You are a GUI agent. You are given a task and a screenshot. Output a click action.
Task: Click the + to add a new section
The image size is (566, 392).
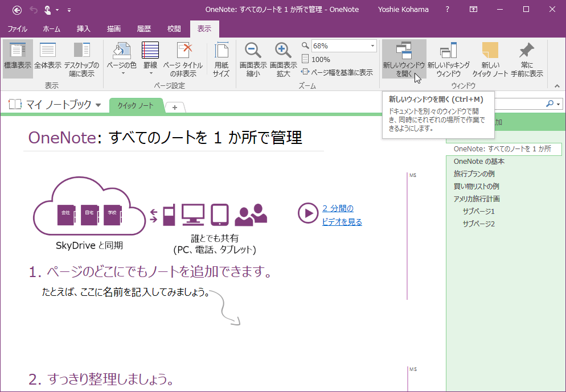click(x=175, y=106)
